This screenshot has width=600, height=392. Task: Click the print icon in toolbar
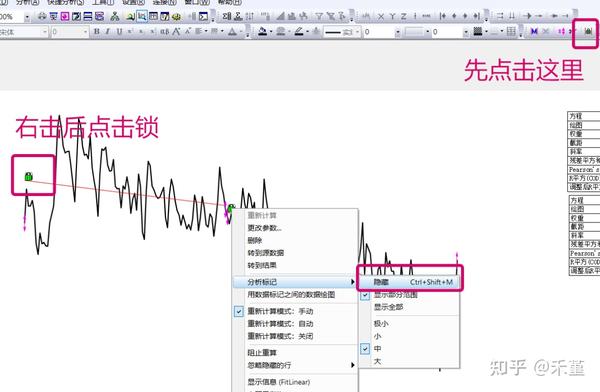(42, 16)
